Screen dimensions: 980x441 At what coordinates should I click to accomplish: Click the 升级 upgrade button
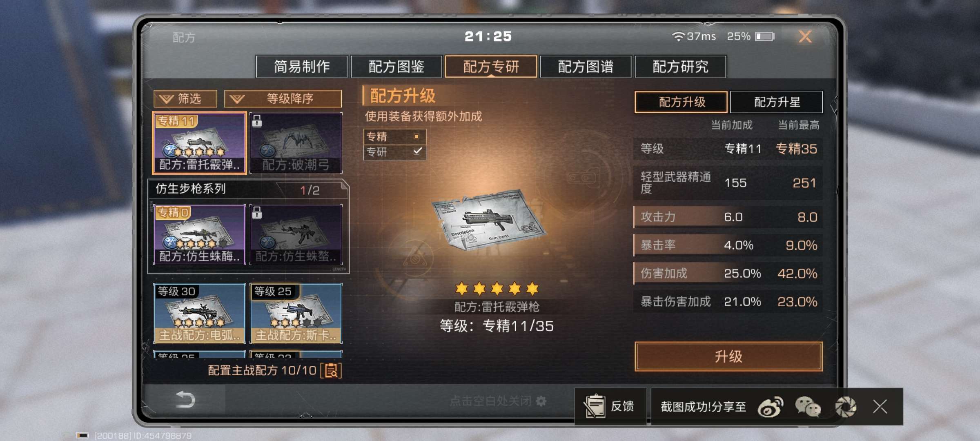728,356
